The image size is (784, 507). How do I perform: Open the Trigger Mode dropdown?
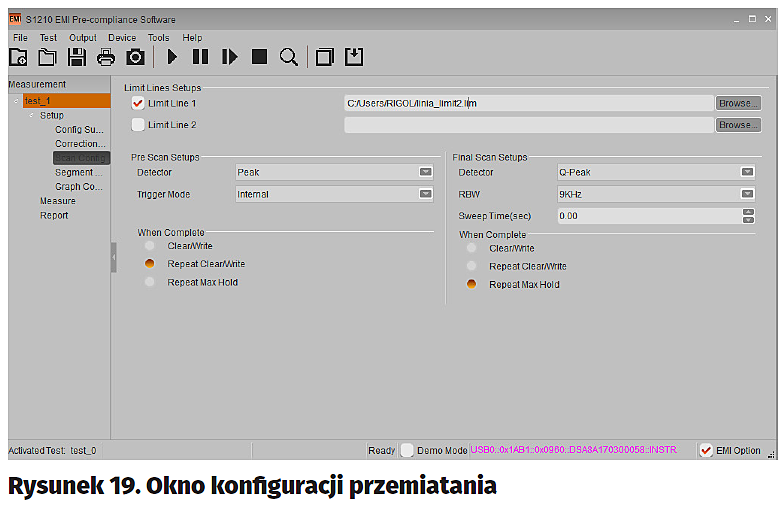tap(425, 194)
